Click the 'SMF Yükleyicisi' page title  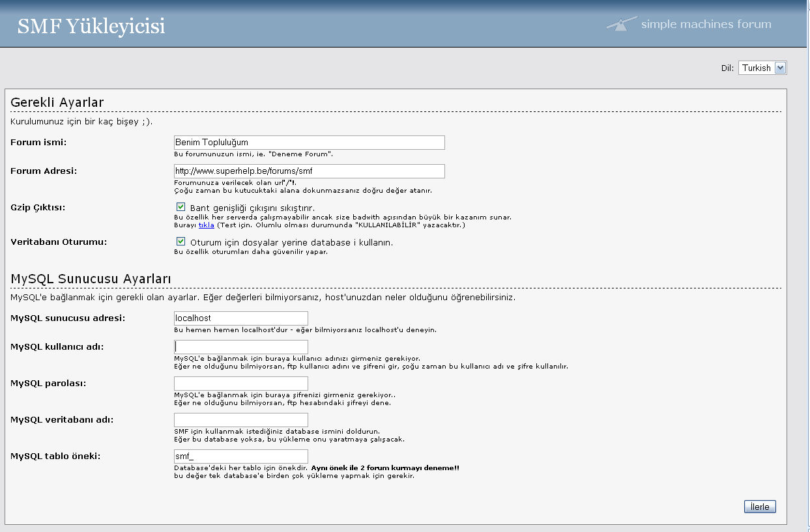click(91, 26)
